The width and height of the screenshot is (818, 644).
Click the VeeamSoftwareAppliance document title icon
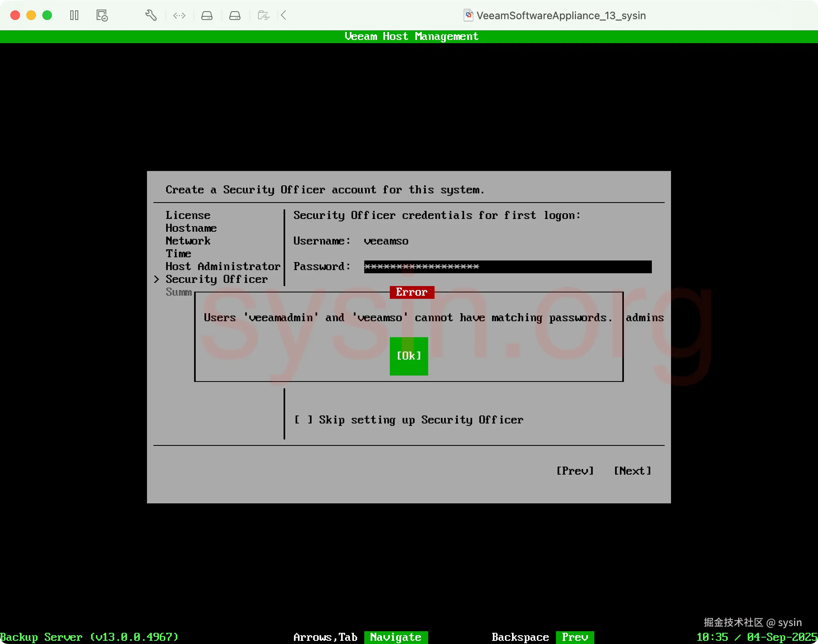coord(469,16)
